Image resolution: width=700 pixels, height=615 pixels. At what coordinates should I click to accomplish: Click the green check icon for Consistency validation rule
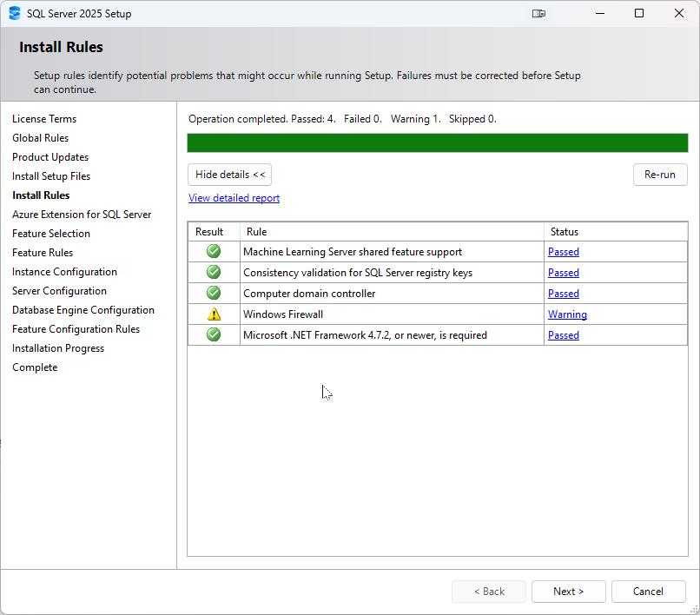(x=214, y=272)
